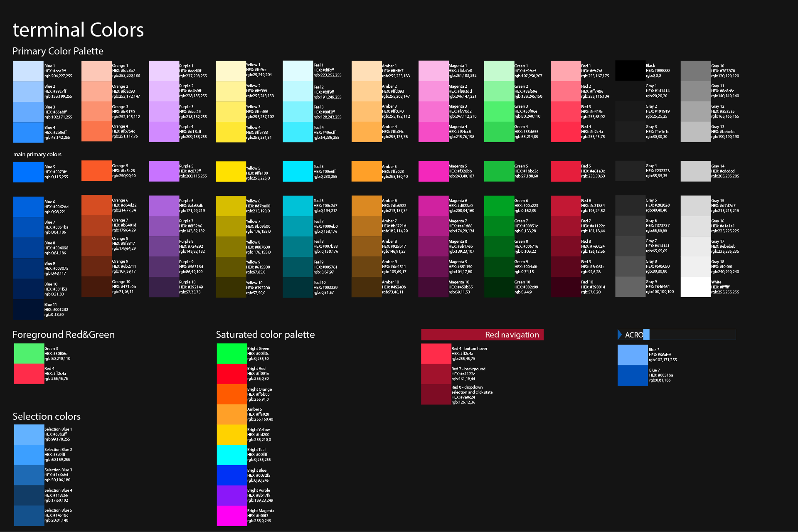Click the Magenta 5 main primary swatch
Viewport: 798px width, 532px height.
coord(433,171)
